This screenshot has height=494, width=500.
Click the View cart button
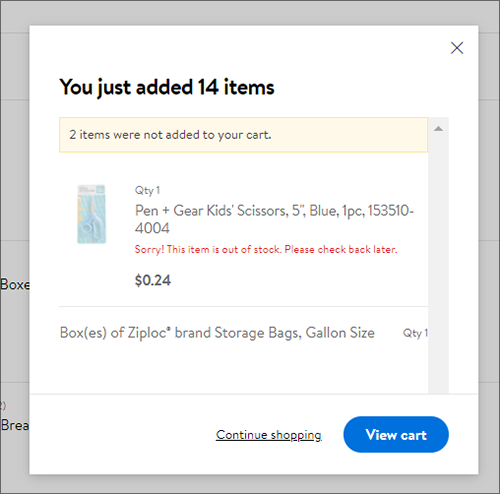click(x=396, y=434)
